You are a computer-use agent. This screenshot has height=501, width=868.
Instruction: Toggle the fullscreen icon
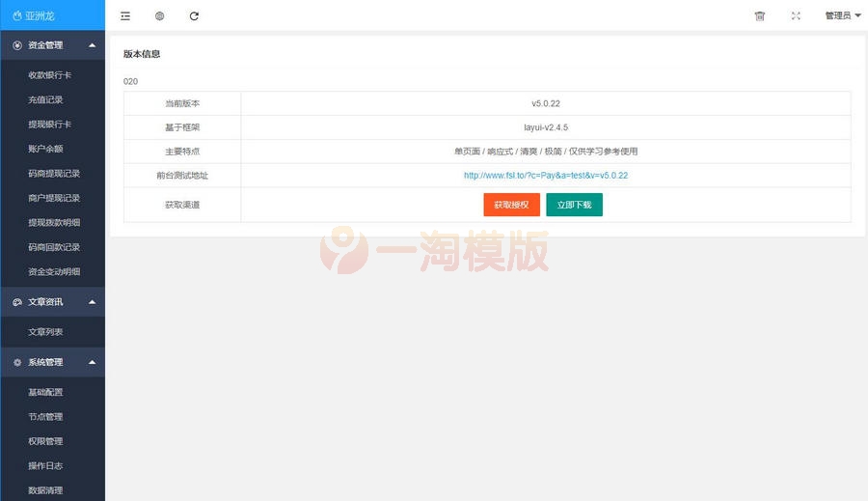click(796, 16)
